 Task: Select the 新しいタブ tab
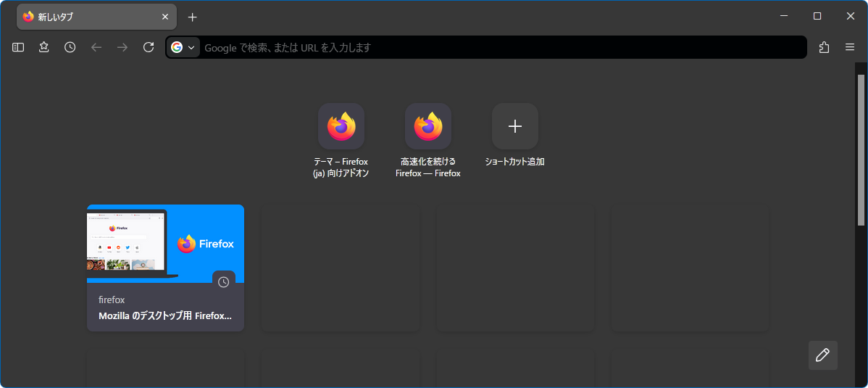tap(87, 17)
